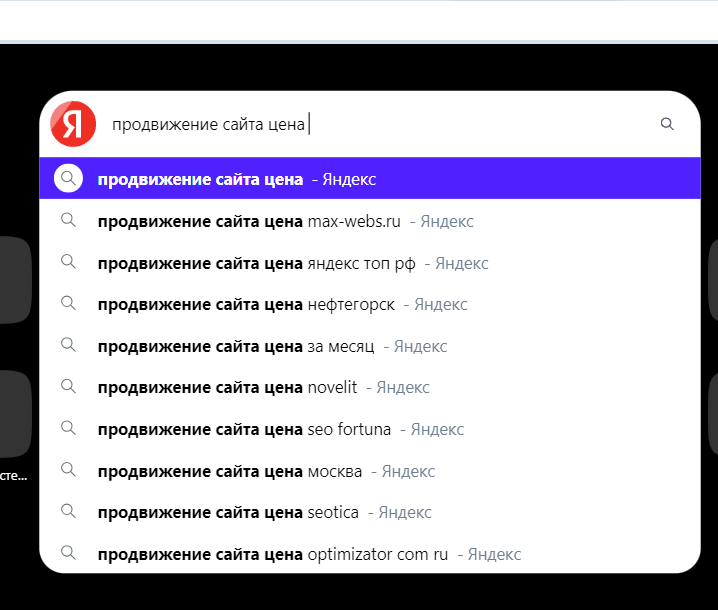Viewport: 718px width, 610px height.
Task: Pick the 'seotica' suggestion
Action: click(x=370, y=512)
